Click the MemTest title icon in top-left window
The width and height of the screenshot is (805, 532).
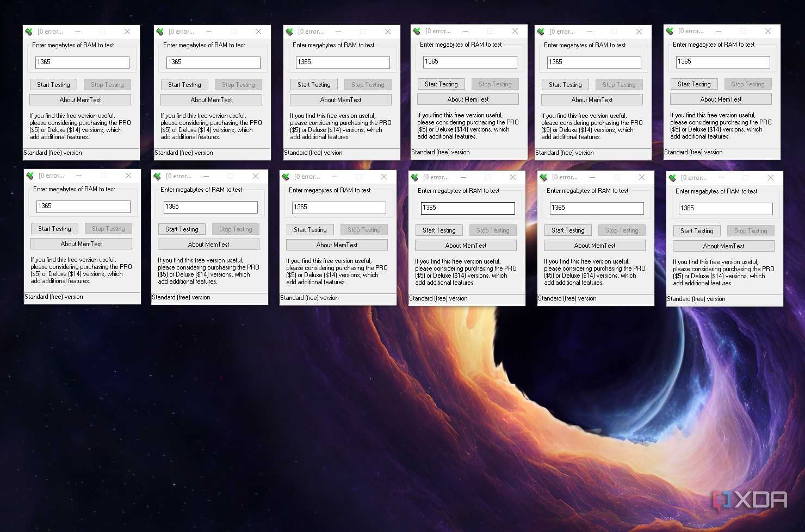point(29,32)
